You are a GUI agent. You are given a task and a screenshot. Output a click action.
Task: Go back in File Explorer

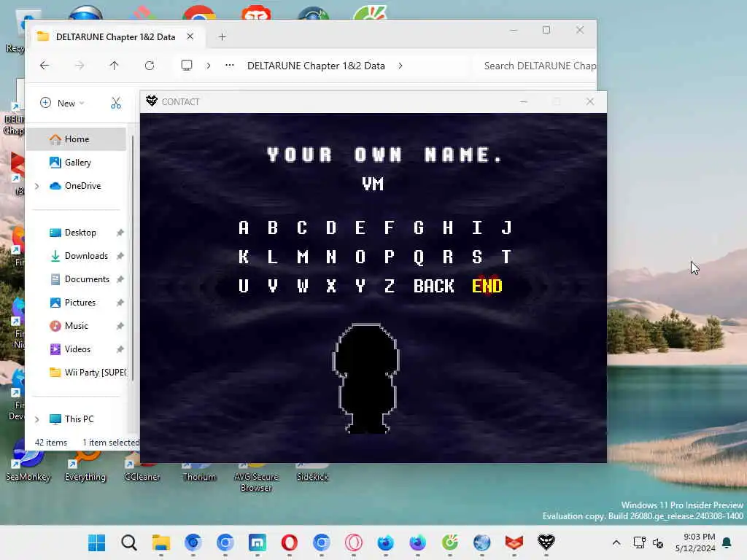44,66
